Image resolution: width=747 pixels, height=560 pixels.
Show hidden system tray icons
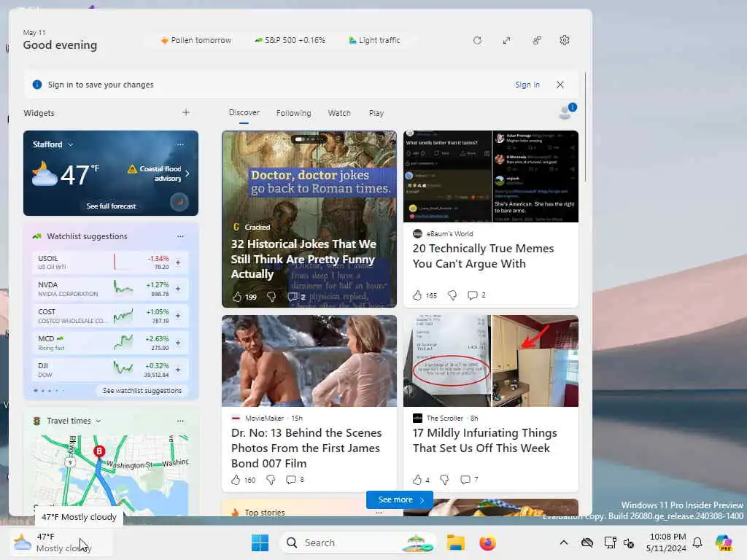(x=564, y=542)
